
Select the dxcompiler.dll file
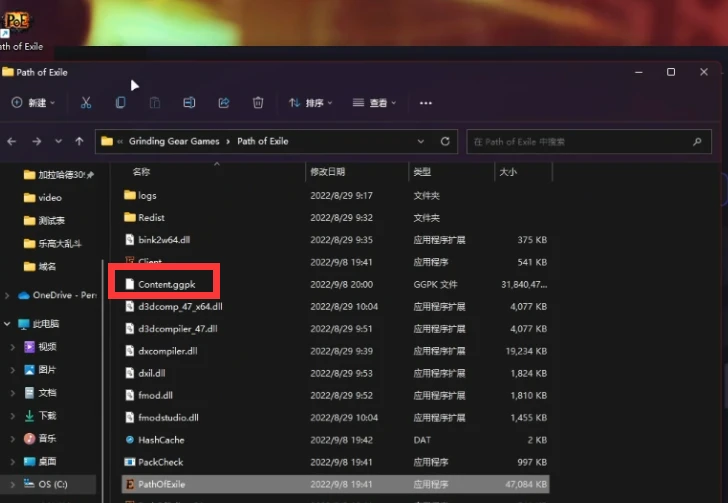point(337,351)
